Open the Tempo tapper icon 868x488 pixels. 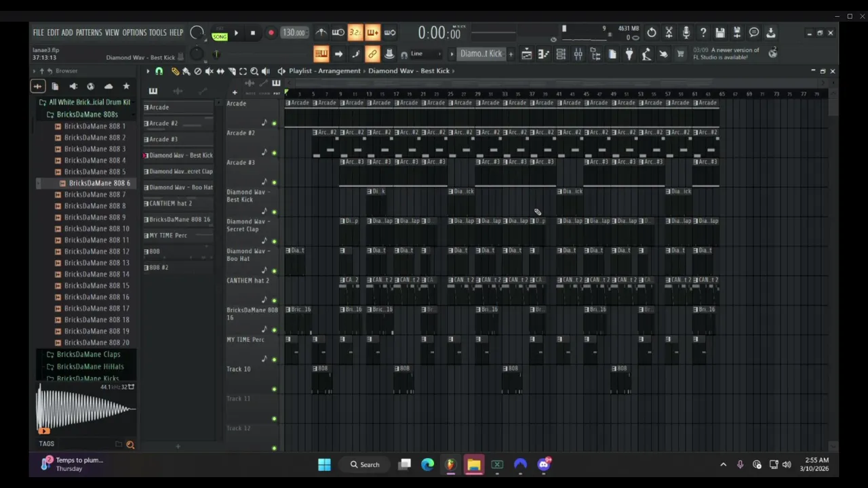[646, 54]
